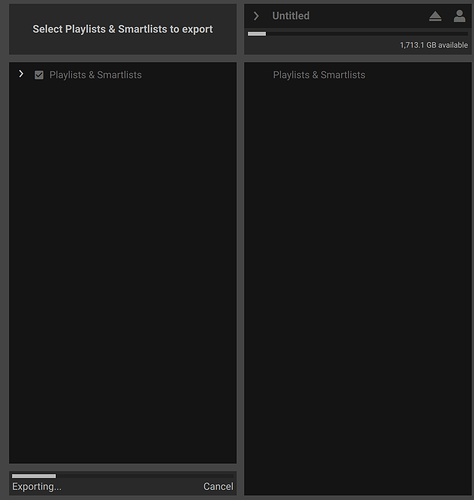Click blank space in Untitled drive header
The width and height of the screenshot is (474, 500).
(367, 16)
